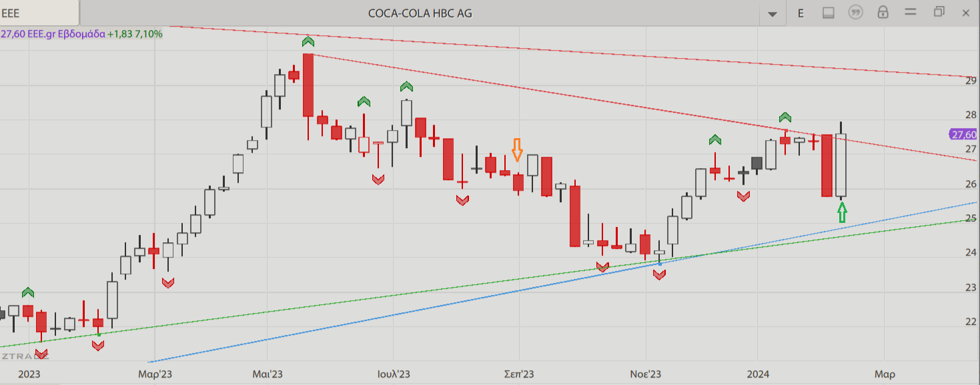The height and width of the screenshot is (385, 980).
Task: Click the Μαρ'23 date axis label
Action: coord(154,374)
